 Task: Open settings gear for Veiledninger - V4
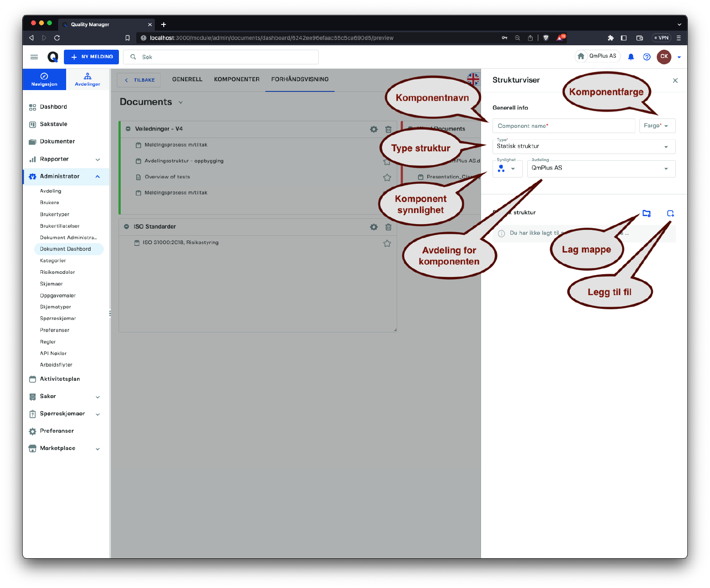374,129
